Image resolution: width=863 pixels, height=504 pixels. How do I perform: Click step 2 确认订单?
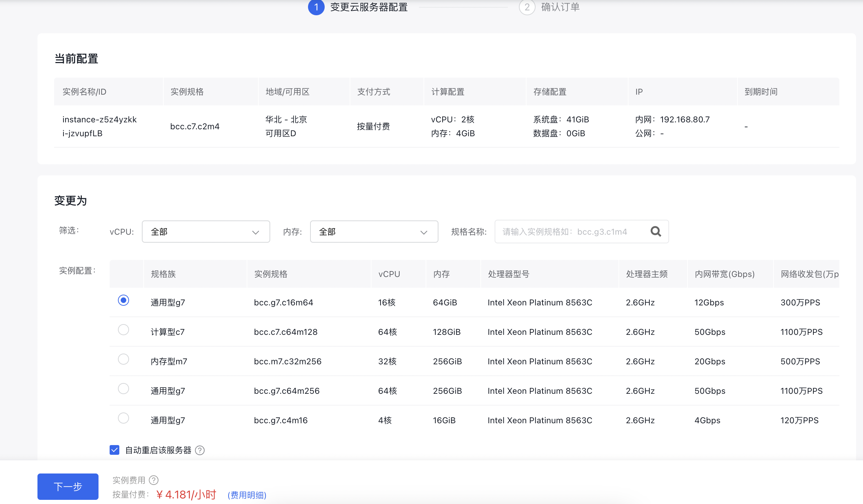click(x=549, y=7)
